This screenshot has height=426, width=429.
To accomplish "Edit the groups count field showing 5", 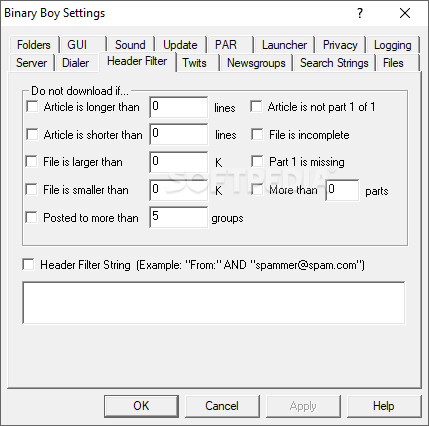I will [x=179, y=217].
